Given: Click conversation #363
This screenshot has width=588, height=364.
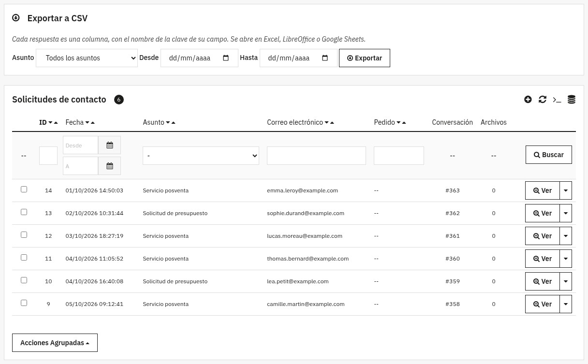Looking at the screenshot, I should pyautogui.click(x=453, y=190).
